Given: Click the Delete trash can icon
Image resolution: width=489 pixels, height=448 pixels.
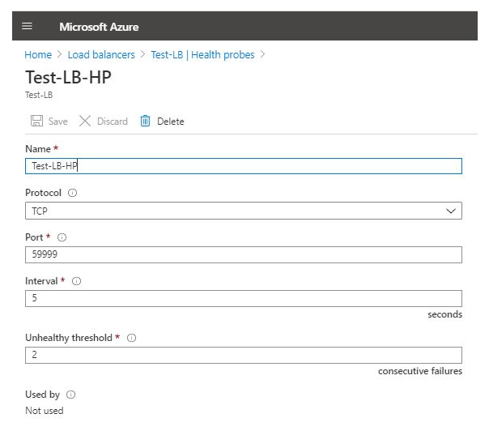Looking at the screenshot, I should pyautogui.click(x=146, y=121).
